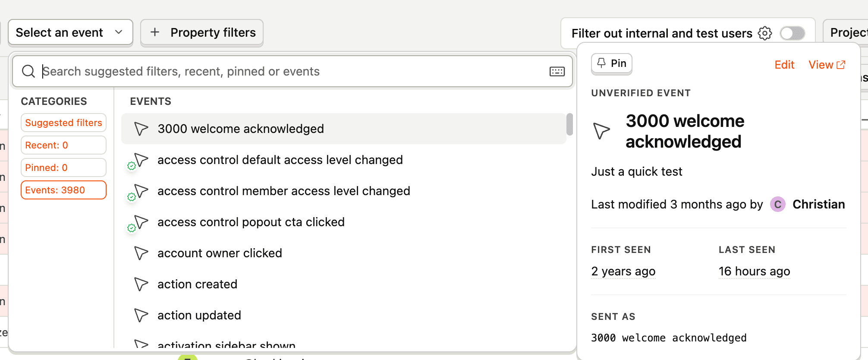This screenshot has height=360, width=868.
Task: Open the Select an event dropdown
Action: click(70, 32)
